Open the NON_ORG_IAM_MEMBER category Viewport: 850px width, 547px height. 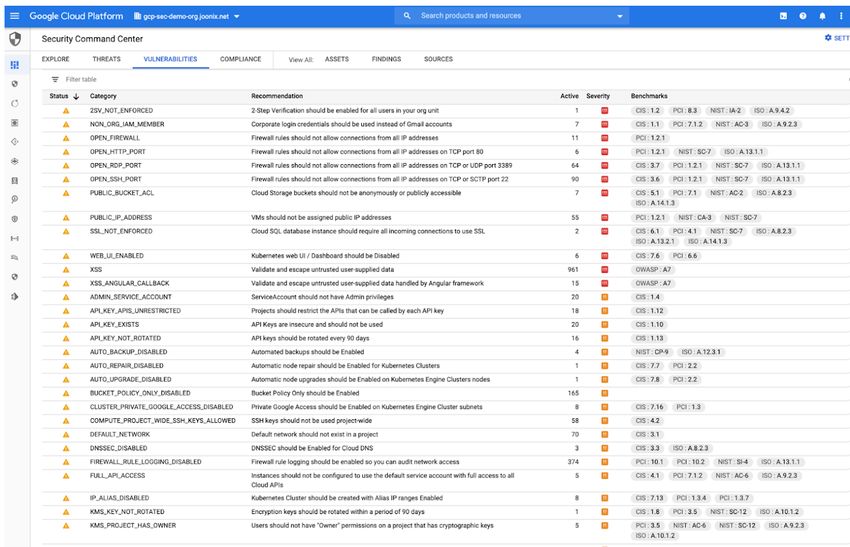pyautogui.click(x=127, y=124)
